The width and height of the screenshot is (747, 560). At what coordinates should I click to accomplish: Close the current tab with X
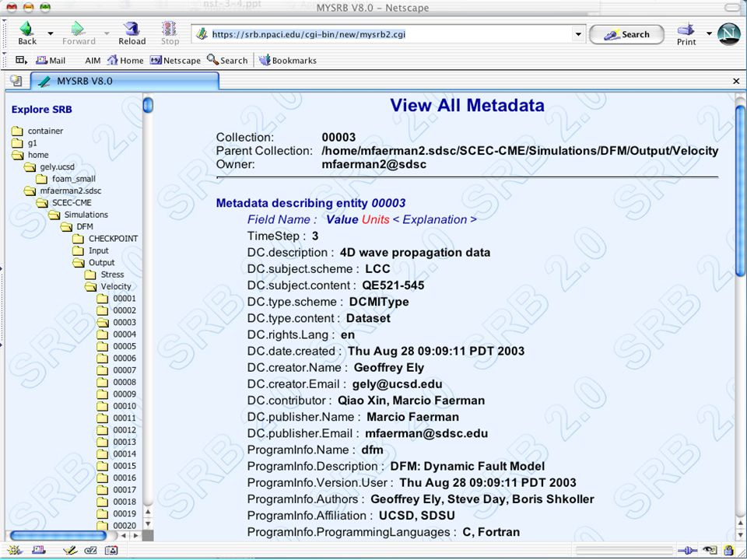[736, 81]
